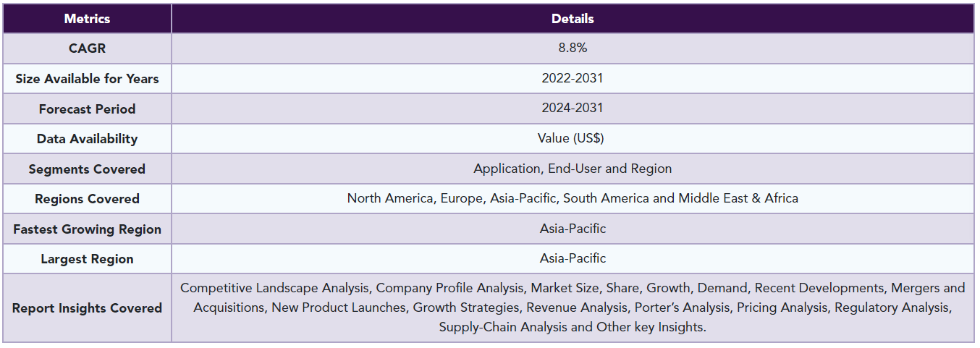980x348 pixels.
Task: Click the Metrics column header
Action: [87, 19]
